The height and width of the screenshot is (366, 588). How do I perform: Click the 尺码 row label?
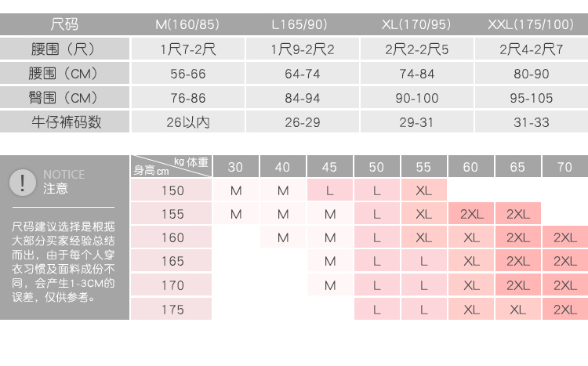64,25
